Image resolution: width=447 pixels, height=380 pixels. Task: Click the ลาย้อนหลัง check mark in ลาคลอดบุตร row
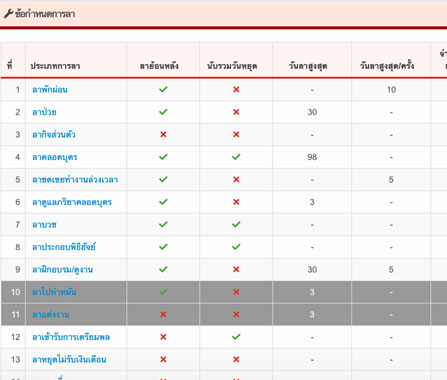163,157
